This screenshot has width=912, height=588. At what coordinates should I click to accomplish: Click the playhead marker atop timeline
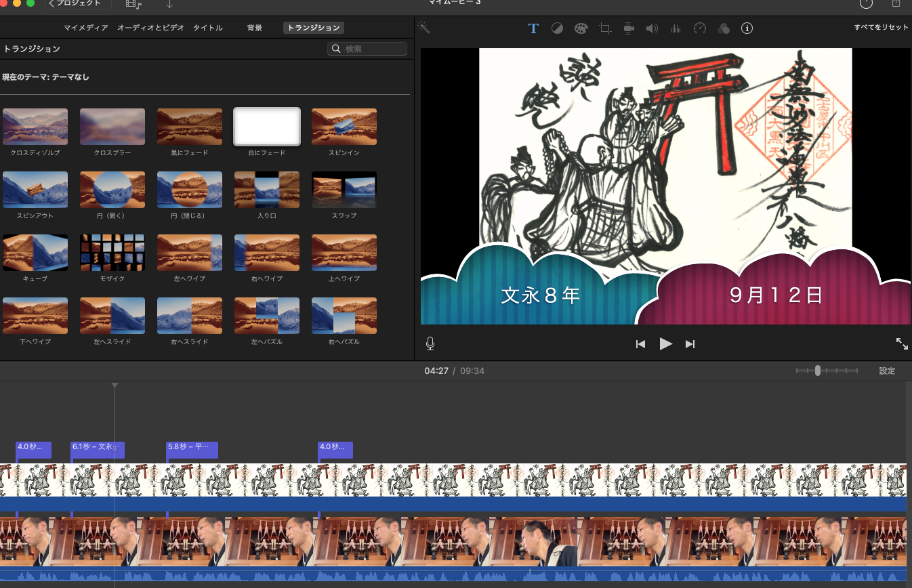pos(115,385)
